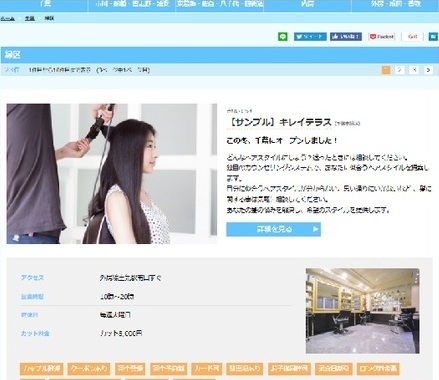The height and width of the screenshot is (380, 439).
Task: Click the Twitter tweet share button
Action: tap(310, 37)
